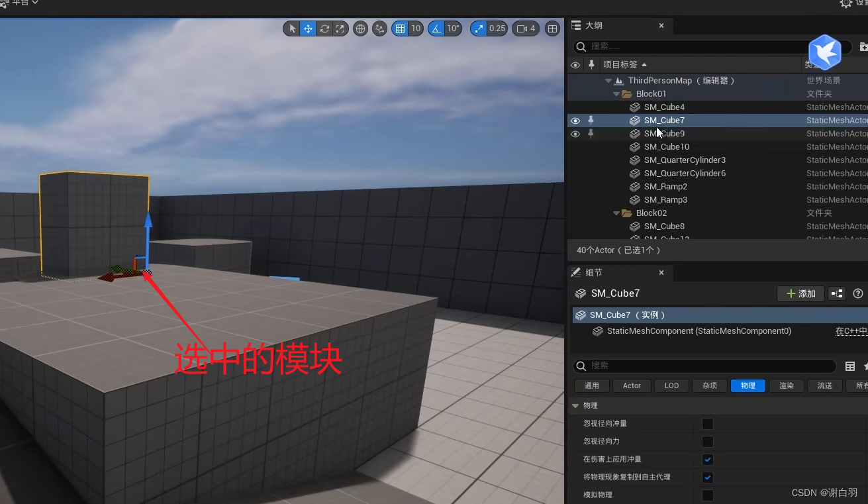Toggle world/local coordinate space globe icon
The height and width of the screenshot is (504, 868).
[360, 28]
